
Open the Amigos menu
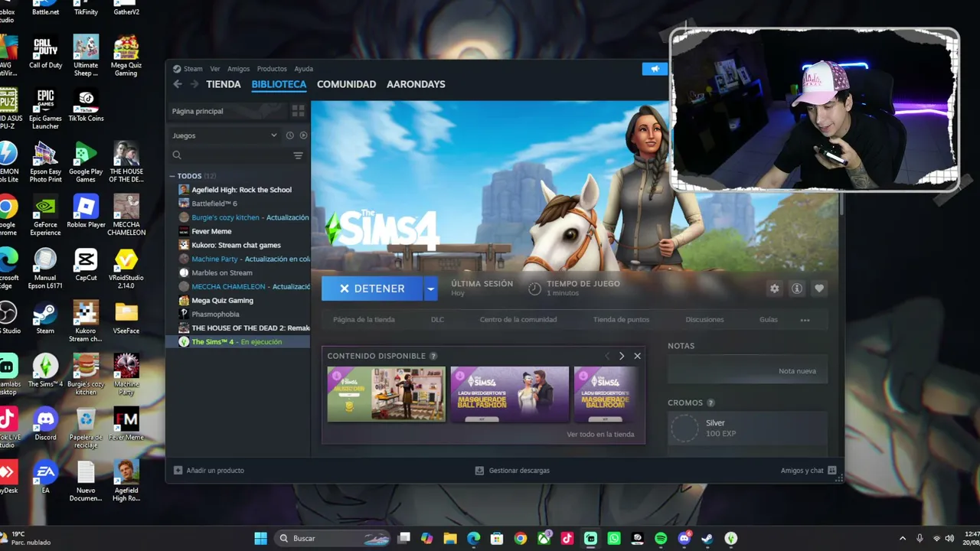point(238,69)
